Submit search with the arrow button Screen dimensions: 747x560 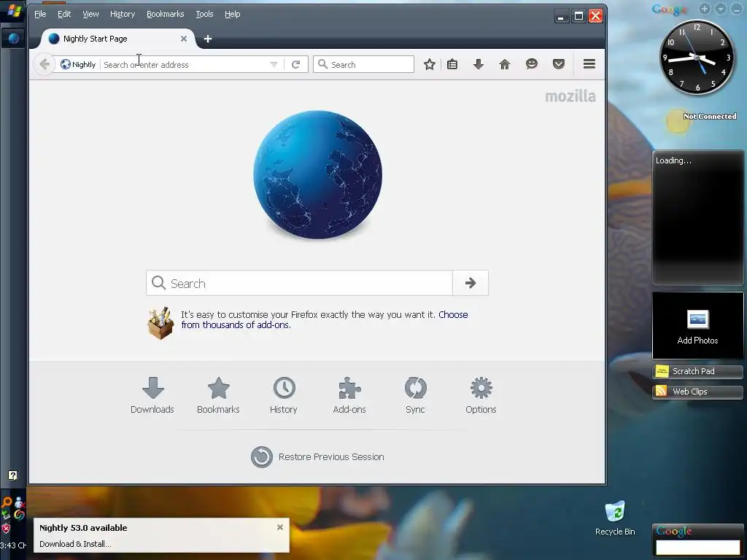tap(471, 283)
